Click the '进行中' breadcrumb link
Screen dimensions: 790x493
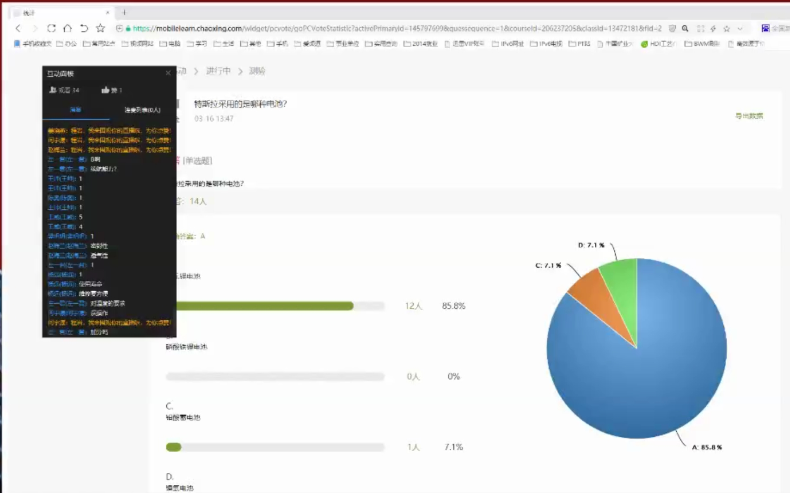pyautogui.click(x=219, y=71)
